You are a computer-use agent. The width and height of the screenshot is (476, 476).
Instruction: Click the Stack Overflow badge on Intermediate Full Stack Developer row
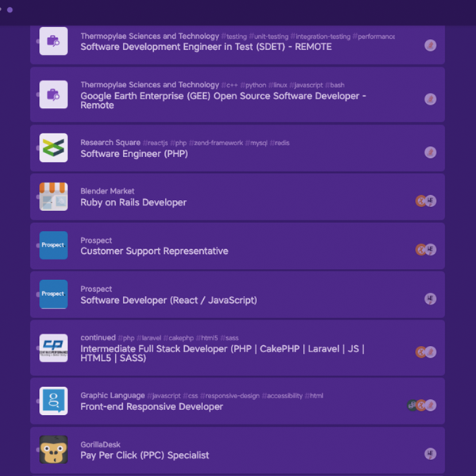coord(431,352)
